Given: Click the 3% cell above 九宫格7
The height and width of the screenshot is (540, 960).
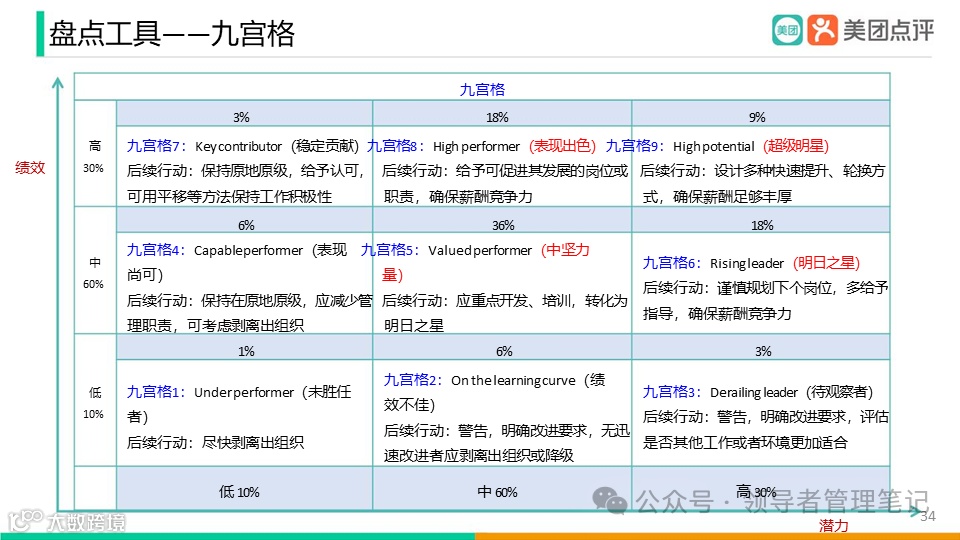Looking at the screenshot, I should tap(244, 114).
